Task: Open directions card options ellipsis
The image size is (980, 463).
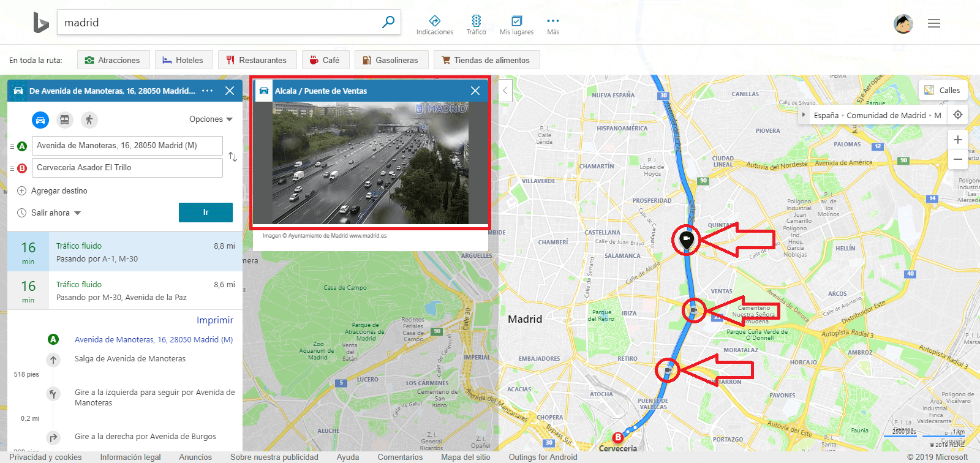Action: (208, 91)
